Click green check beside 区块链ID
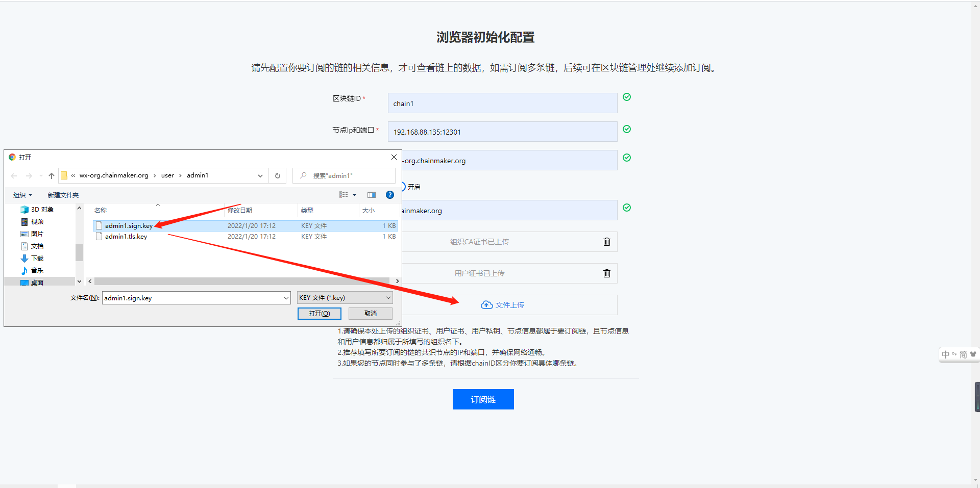This screenshot has width=980, height=488. (627, 97)
